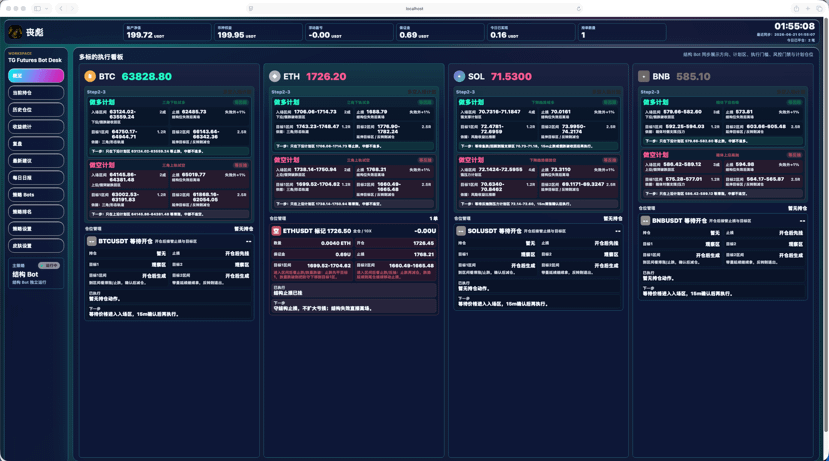Open 收益统计 in the sidebar
The height and width of the screenshot is (461, 829).
click(x=36, y=126)
